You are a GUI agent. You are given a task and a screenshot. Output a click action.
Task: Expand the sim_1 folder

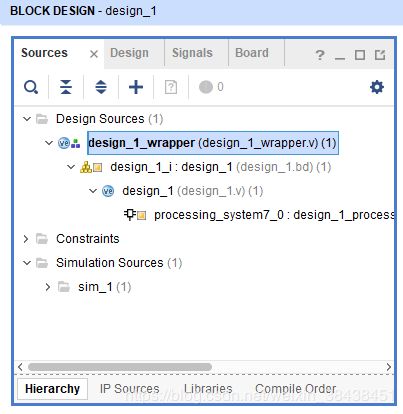[x=48, y=287]
